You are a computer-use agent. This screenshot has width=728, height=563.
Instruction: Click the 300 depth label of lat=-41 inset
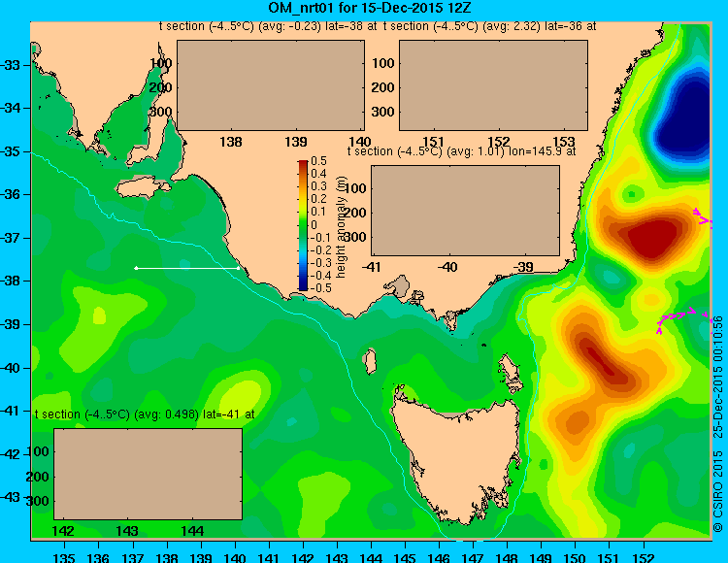38,501
